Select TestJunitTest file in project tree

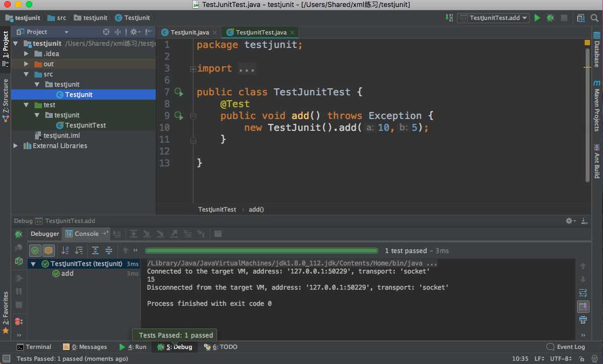[81, 125]
